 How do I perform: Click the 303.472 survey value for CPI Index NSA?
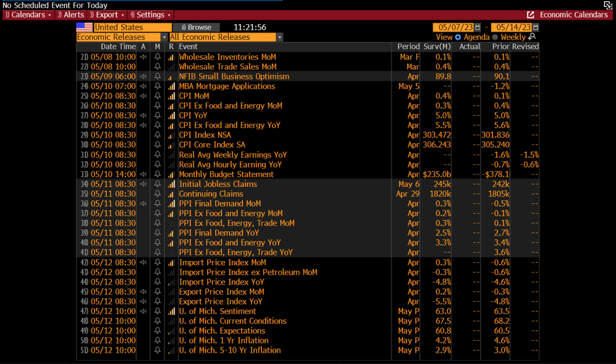437,135
